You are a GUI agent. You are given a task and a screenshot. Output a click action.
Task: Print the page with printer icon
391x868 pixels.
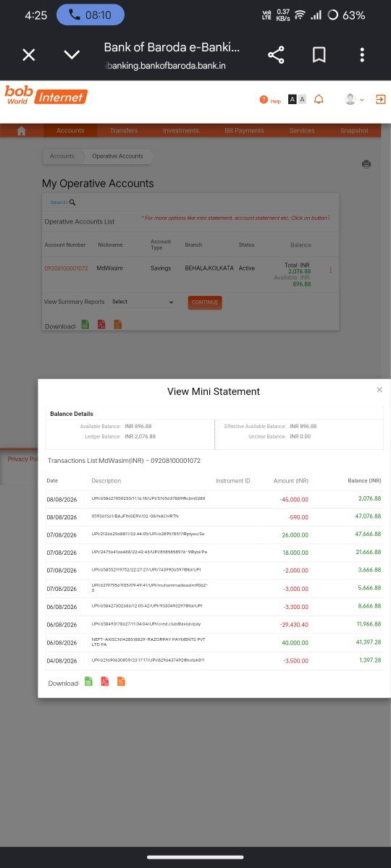(366, 164)
